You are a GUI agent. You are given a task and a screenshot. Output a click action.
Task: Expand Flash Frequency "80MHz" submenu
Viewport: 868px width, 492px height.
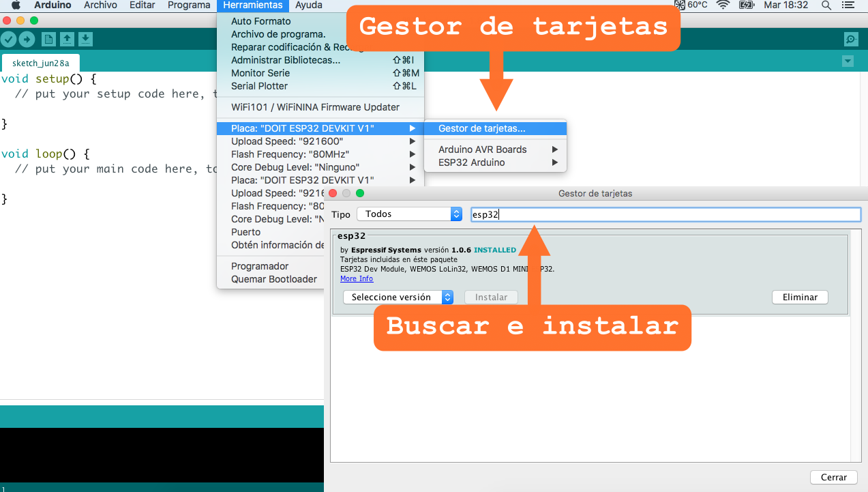[x=320, y=154]
